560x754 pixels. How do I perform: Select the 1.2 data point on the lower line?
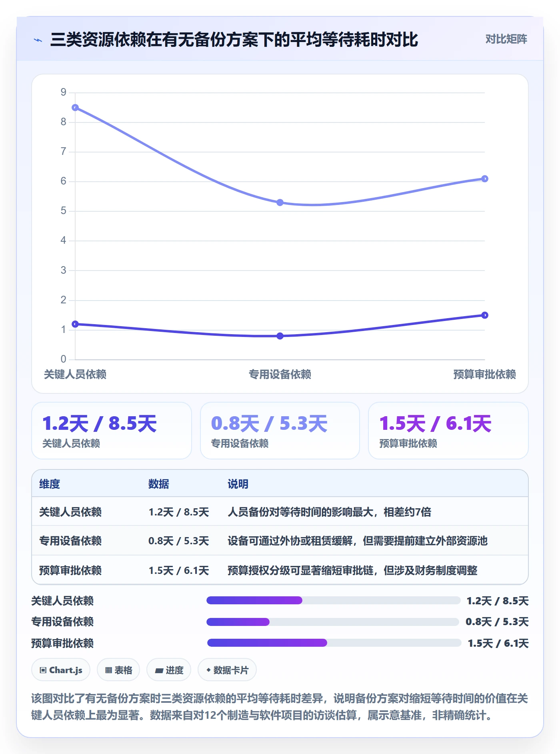75,324
